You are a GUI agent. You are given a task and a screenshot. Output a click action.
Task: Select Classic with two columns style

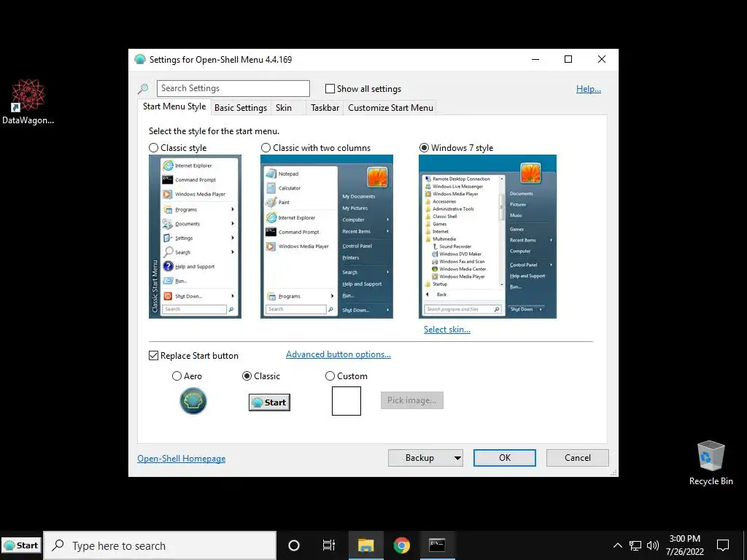tap(266, 148)
